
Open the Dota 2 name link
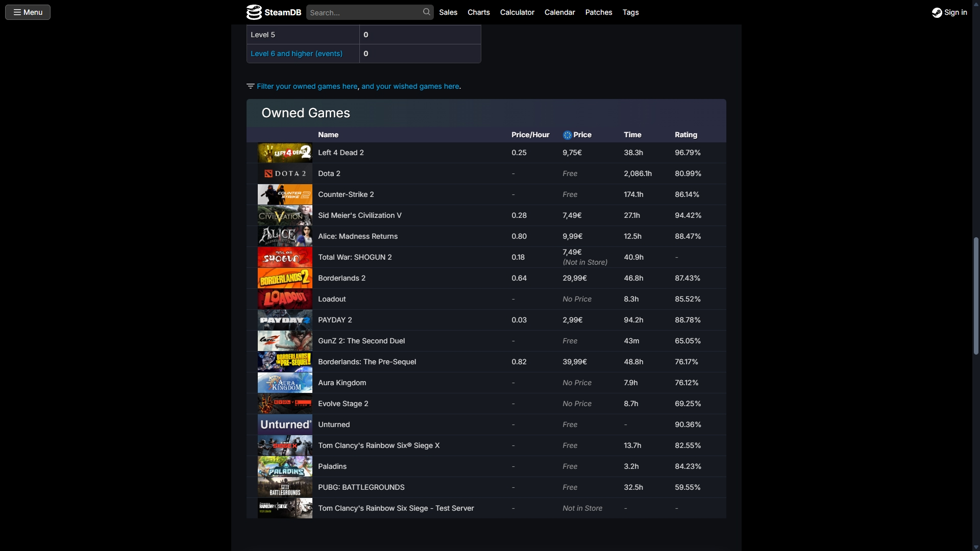pos(329,173)
